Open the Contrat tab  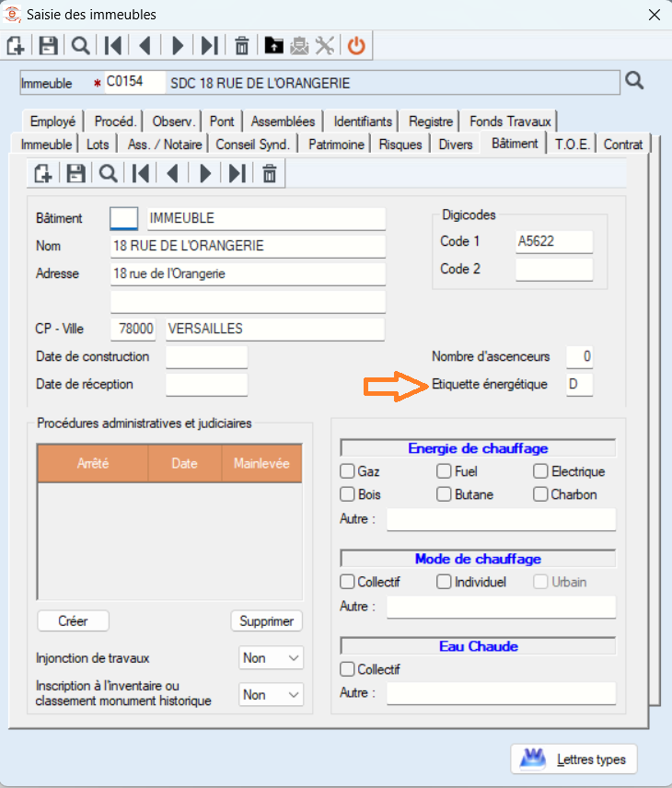[x=623, y=145]
